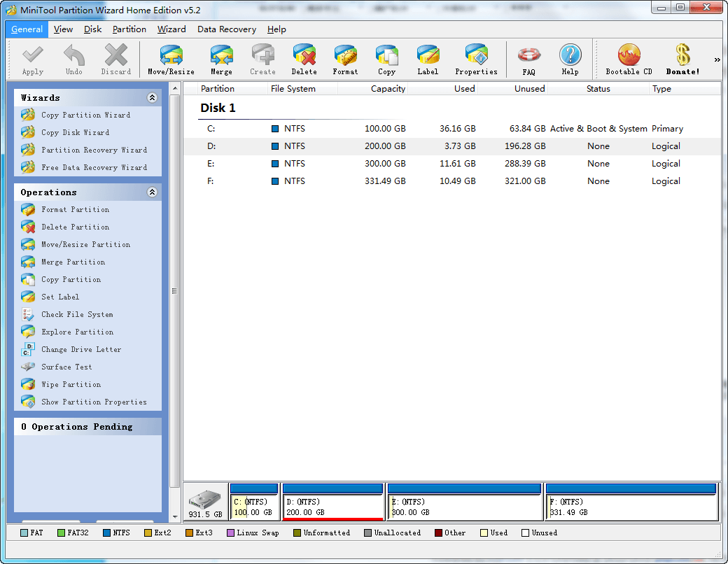Open the Data Recovery menu
Image resolution: width=728 pixels, height=564 pixels.
227,29
